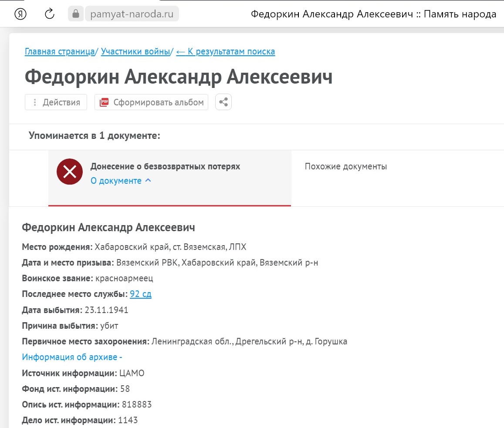Reload the page with the refresh icon
Viewport: 504px width, 428px height.
(x=50, y=14)
